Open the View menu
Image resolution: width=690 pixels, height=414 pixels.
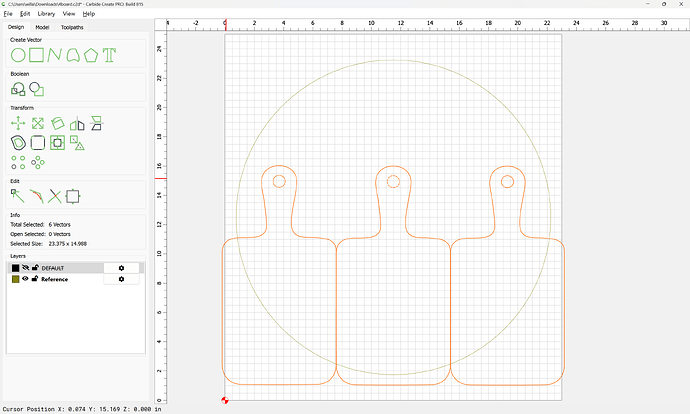click(69, 14)
